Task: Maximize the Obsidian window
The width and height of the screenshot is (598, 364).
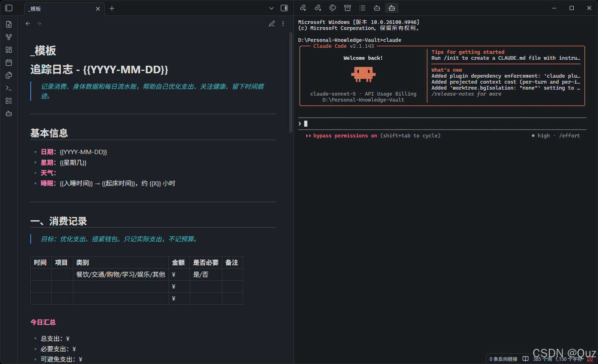Action: pos(571,8)
